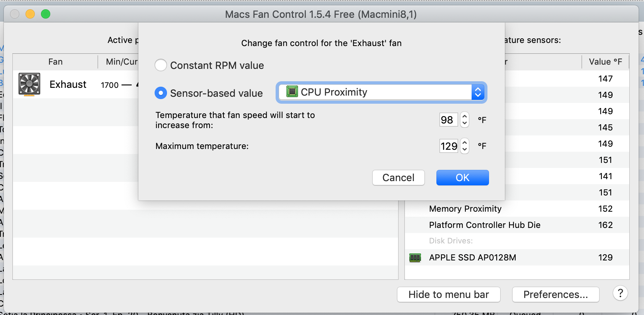Open the Preferences dialog
The width and height of the screenshot is (644, 315).
pyautogui.click(x=555, y=294)
